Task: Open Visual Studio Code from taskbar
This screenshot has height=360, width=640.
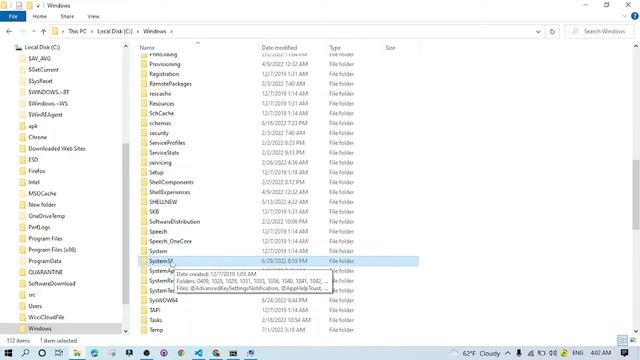Action: click(198, 353)
